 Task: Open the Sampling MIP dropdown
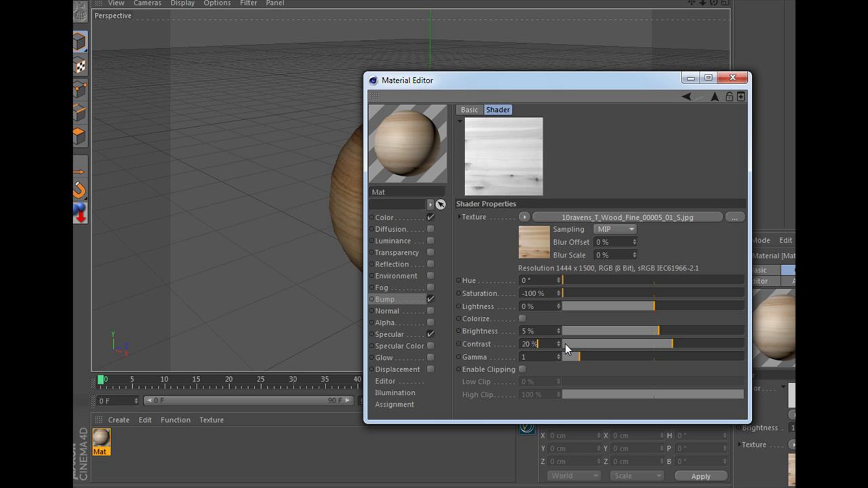coord(615,229)
